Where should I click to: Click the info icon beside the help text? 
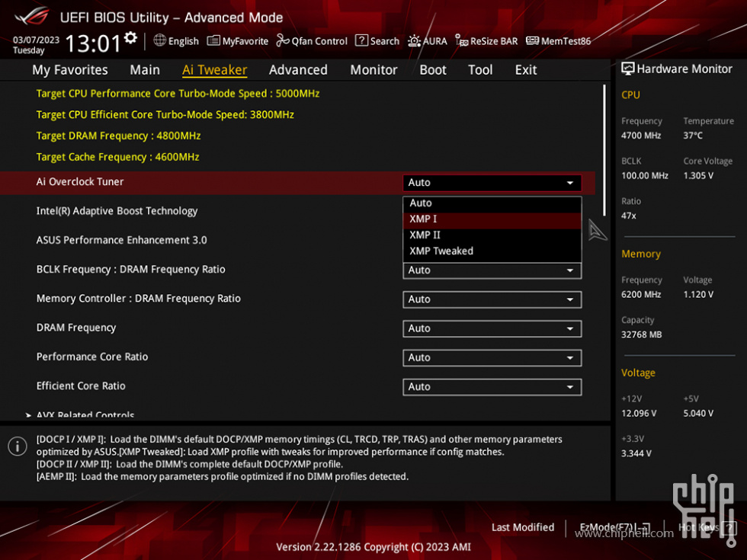pos(18,446)
